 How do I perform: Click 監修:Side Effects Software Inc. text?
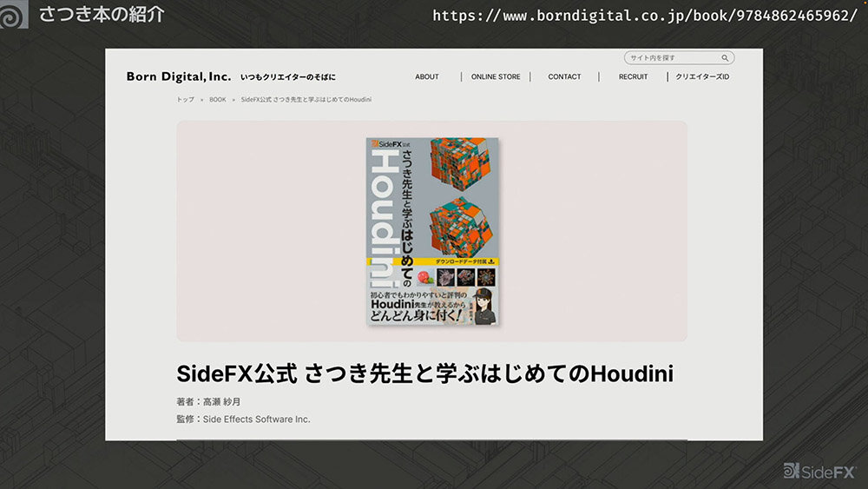[243, 420]
